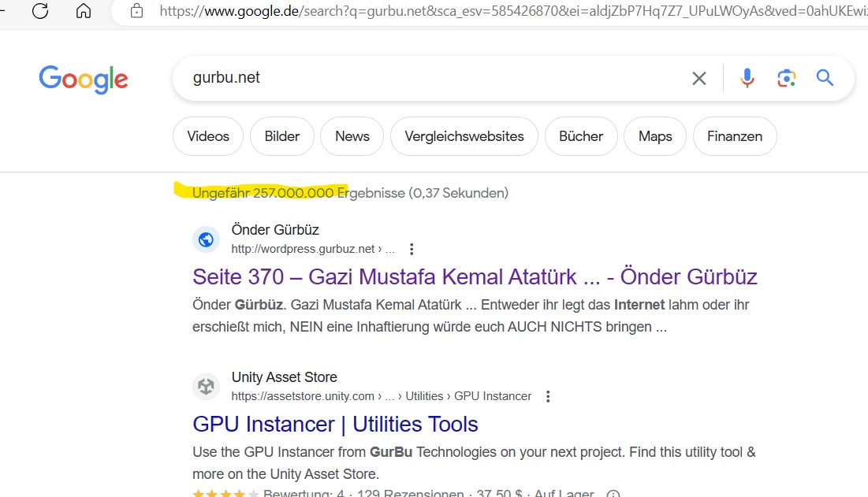
Task: Click the 'Önder Gürbüz' site name
Action: [x=275, y=230]
